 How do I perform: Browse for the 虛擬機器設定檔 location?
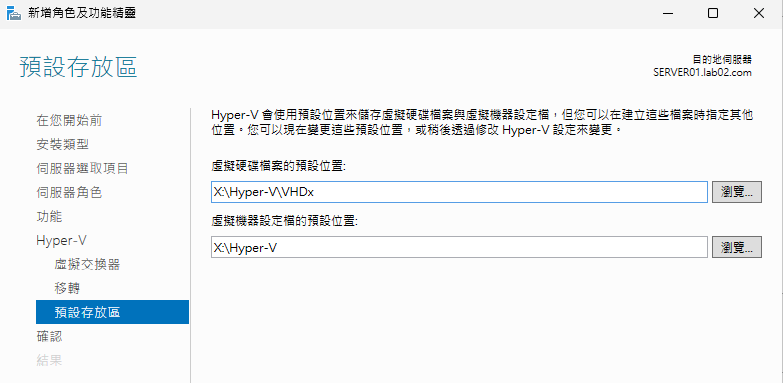click(737, 247)
